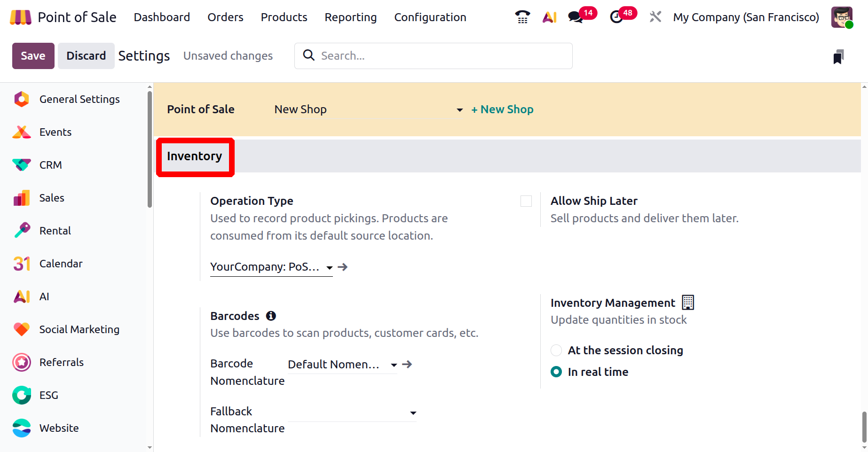
Task: Open the Reporting menu
Action: pyautogui.click(x=350, y=17)
